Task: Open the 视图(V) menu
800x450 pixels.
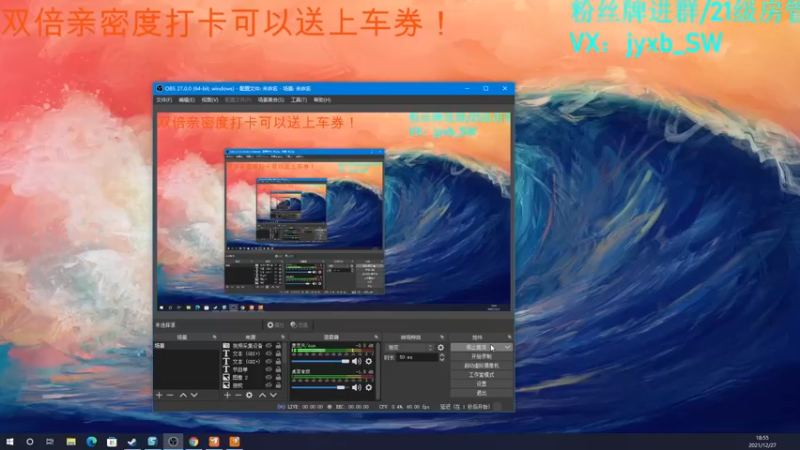Action: click(210, 100)
